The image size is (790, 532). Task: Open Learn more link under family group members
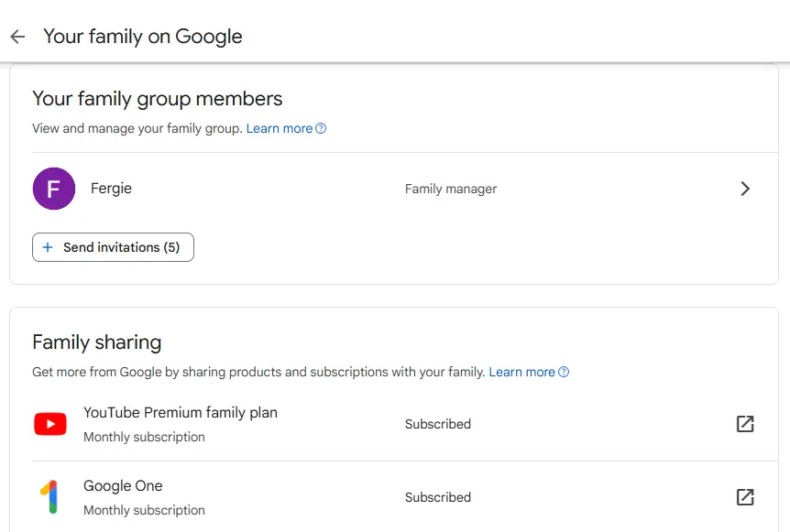point(280,128)
